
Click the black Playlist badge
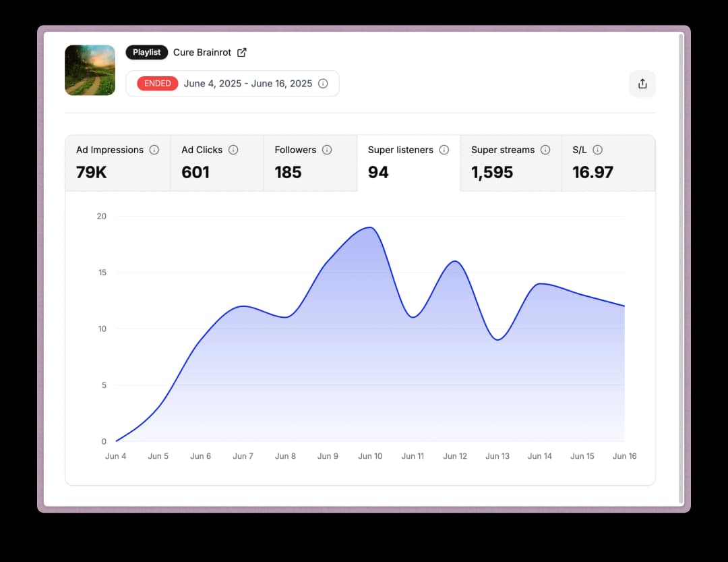click(146, 52)
